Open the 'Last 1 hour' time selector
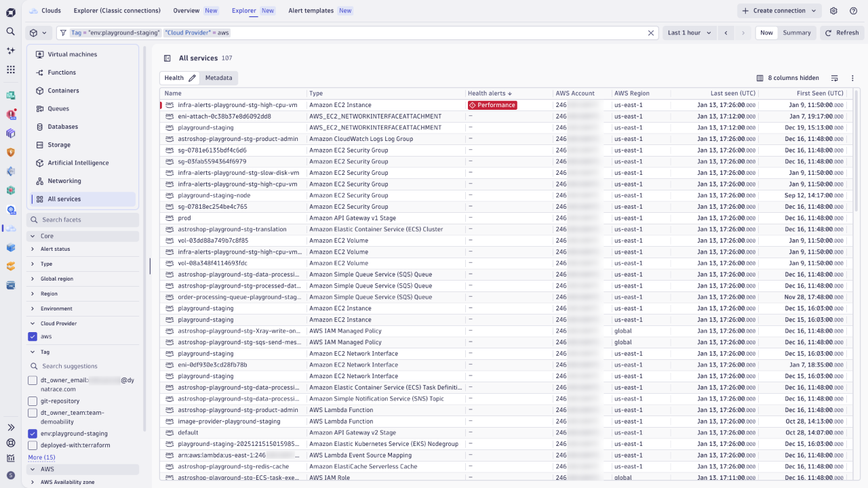 pos(689,32)
